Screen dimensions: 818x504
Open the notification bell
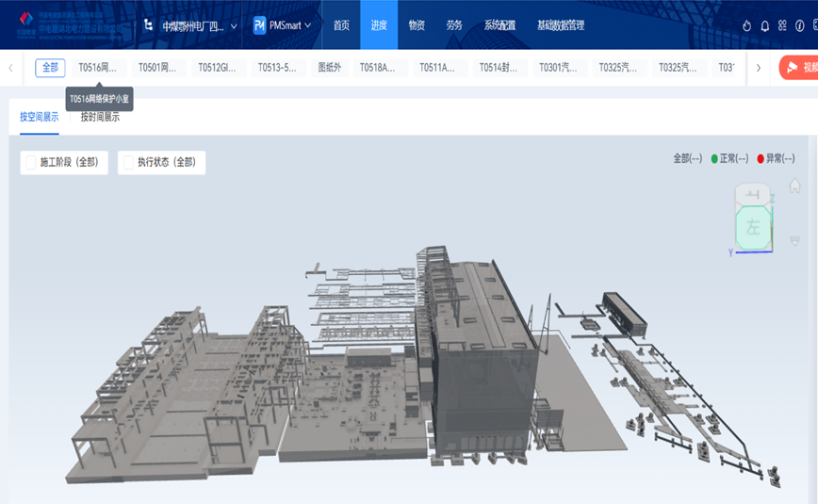coord(765,25)
